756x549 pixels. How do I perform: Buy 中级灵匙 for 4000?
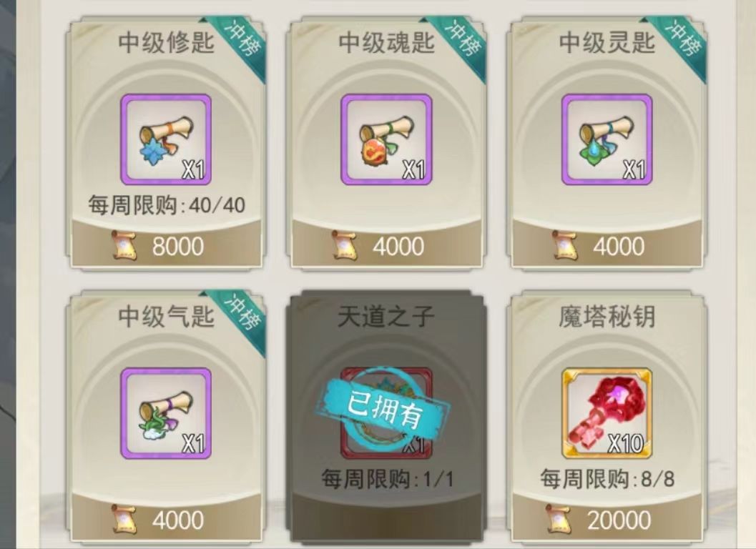tap(607, 245)
